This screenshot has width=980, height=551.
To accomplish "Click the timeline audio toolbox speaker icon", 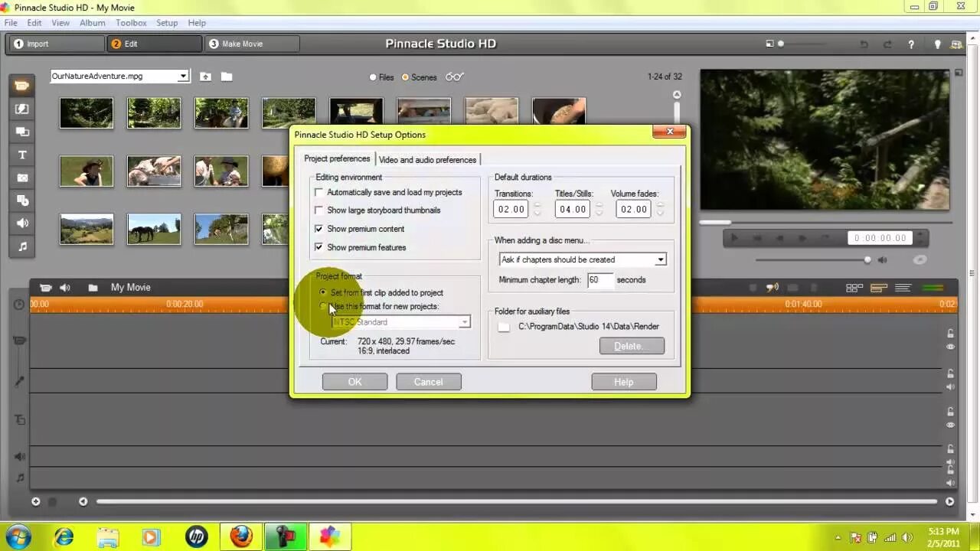I will (65, 288).
